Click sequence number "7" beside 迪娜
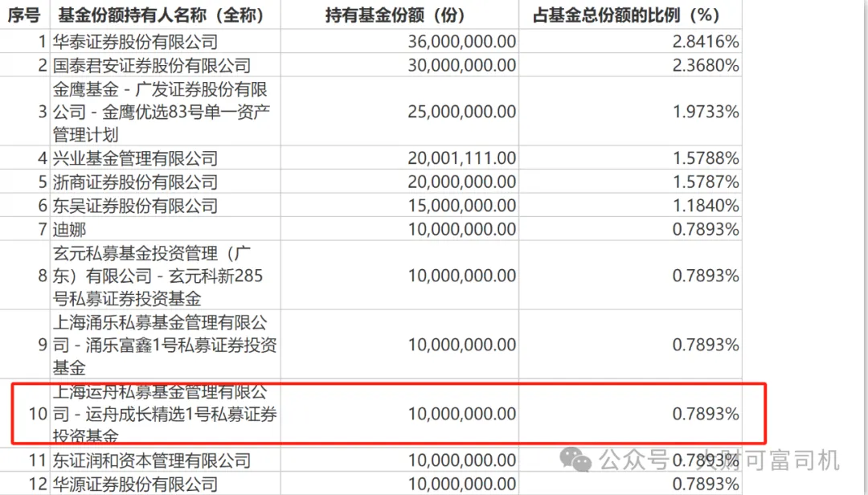 coord(43,229)
